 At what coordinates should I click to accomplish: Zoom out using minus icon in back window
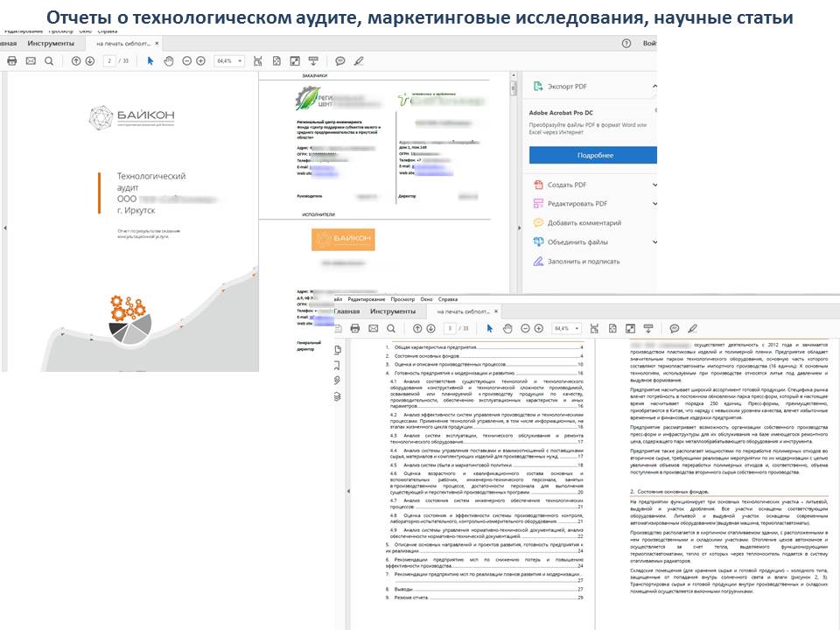coord(187,61)
